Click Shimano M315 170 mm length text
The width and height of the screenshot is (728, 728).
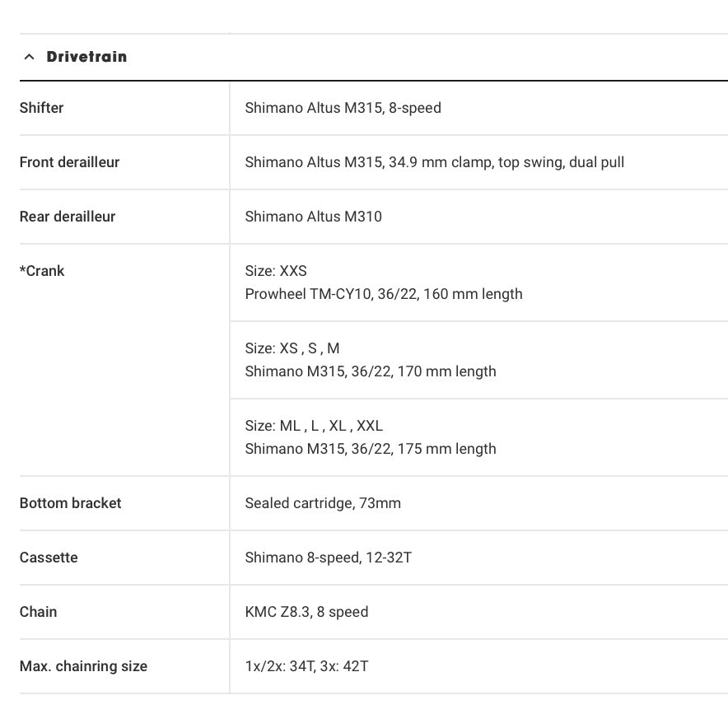(x=371, y=371)
